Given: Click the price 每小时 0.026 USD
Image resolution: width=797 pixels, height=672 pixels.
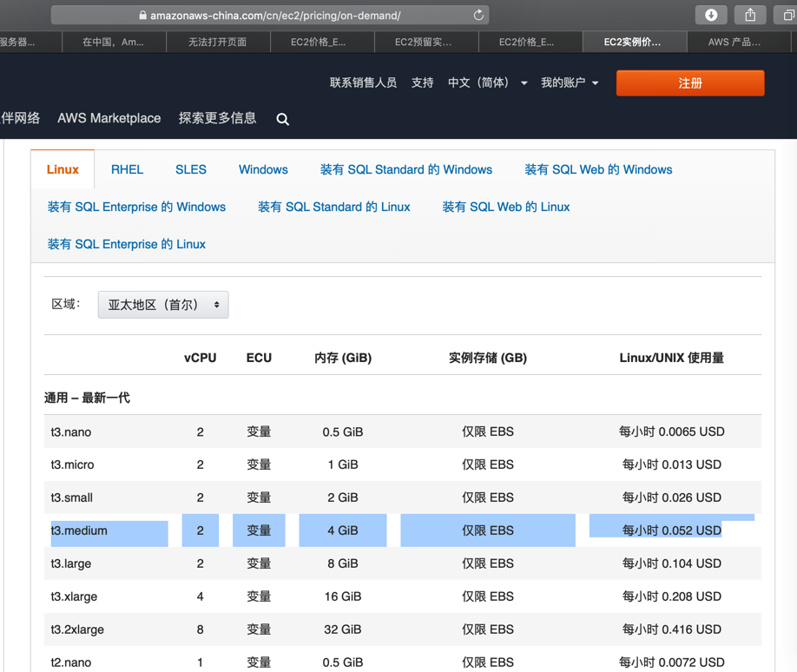Looking at the screenshot, I should click(671, 497).
